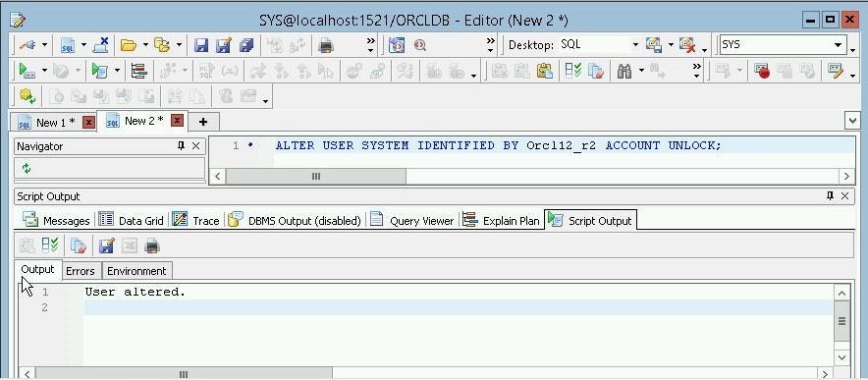Click the output vertical scrollbar thumb

click(x=842, y=321)
